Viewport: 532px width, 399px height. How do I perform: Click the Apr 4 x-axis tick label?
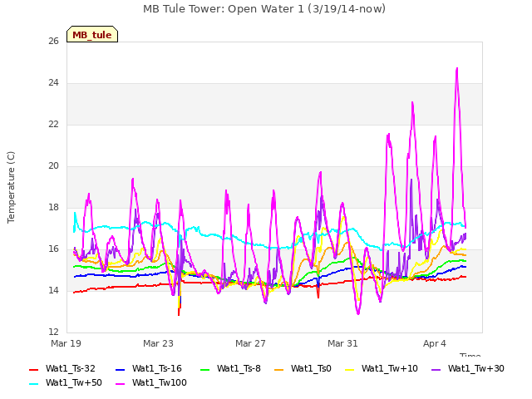(x=434, y=343)
